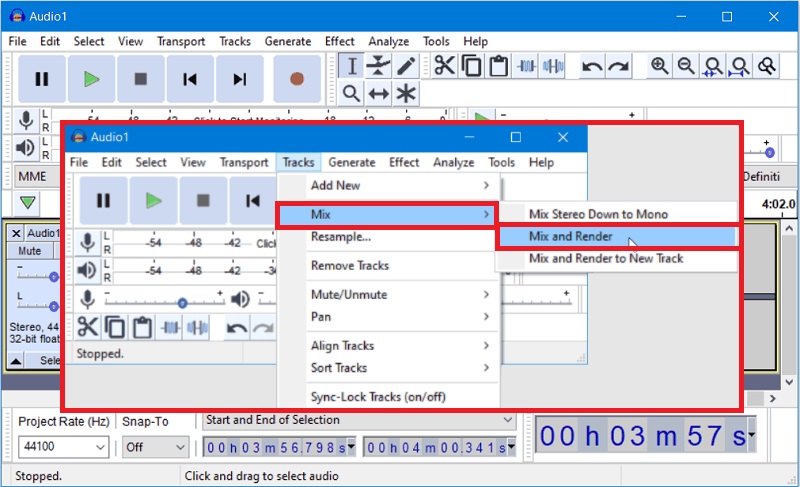This screenshot has width=800, height=487.
Task: Click Play button in the enlarged inset
Action: pos(153,200)
